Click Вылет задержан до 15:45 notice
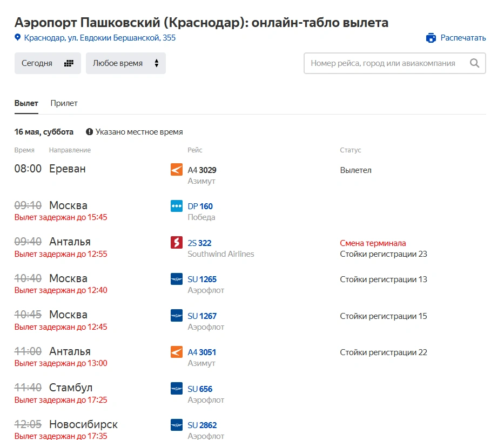Image resolution: width=504 pixels, height=440 pixels. tap(61, 217)
